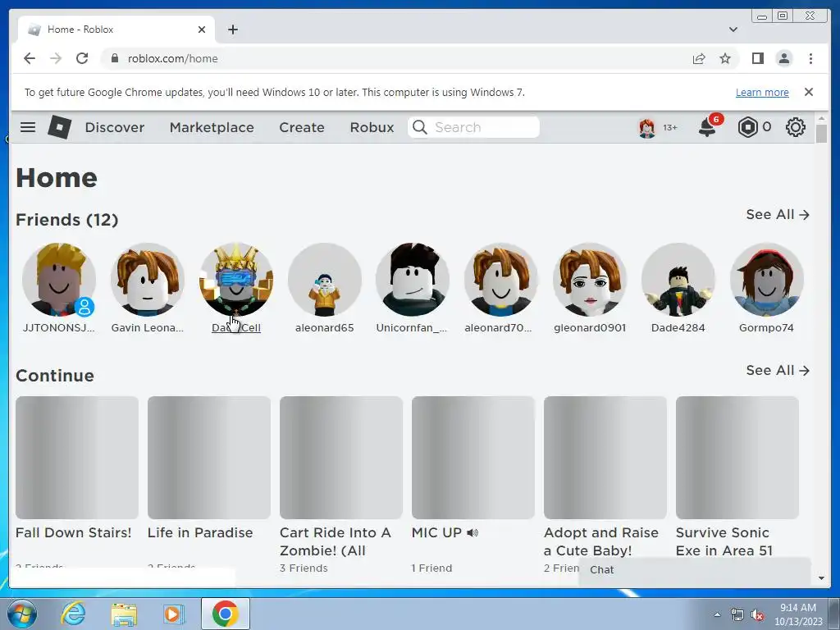Open the MIC UP game tile
Screen dimensions: 840x630
tap(473, 458)
